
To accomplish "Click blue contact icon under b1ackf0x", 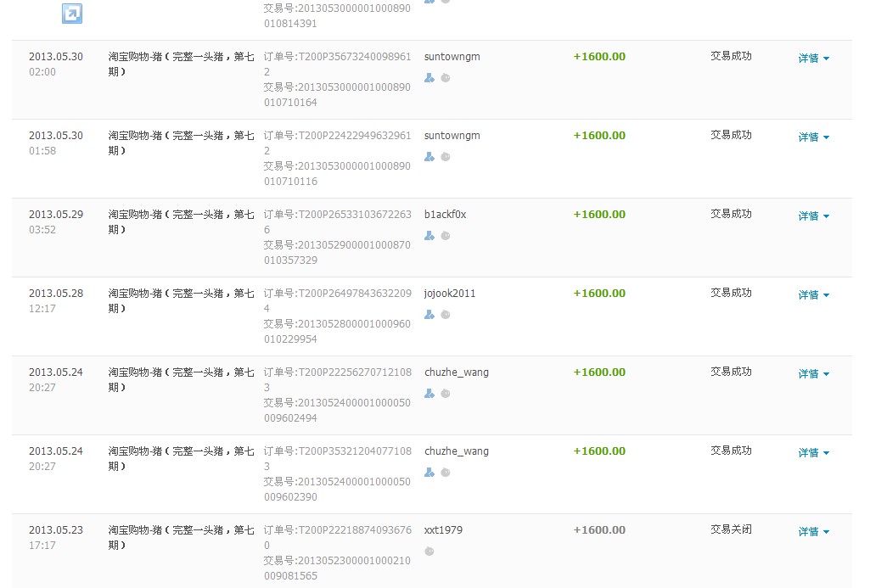I will [429, 236].
